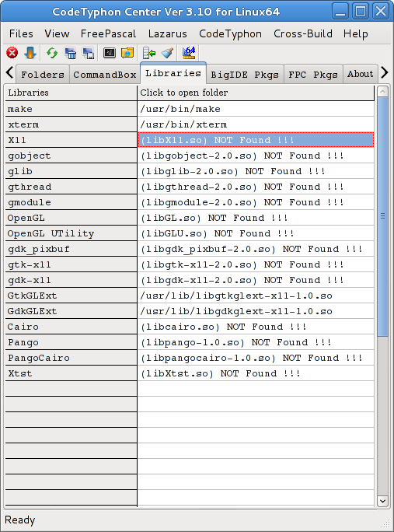
Task: Click the blue 64 ruler icon
Action: tap(189, 53)
